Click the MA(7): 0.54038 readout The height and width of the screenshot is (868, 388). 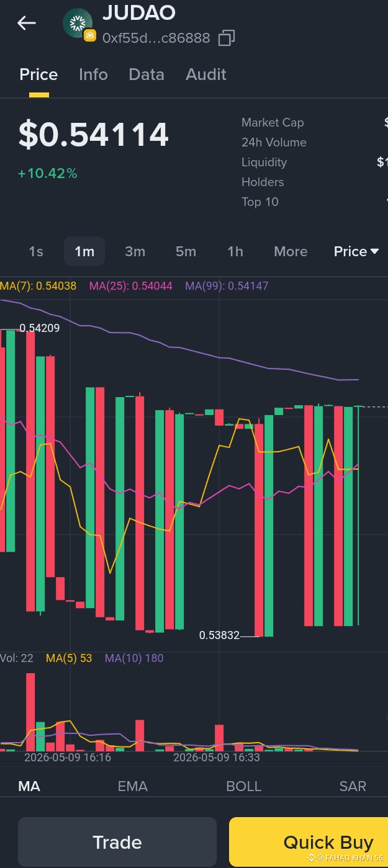click(x=38, y=286)
